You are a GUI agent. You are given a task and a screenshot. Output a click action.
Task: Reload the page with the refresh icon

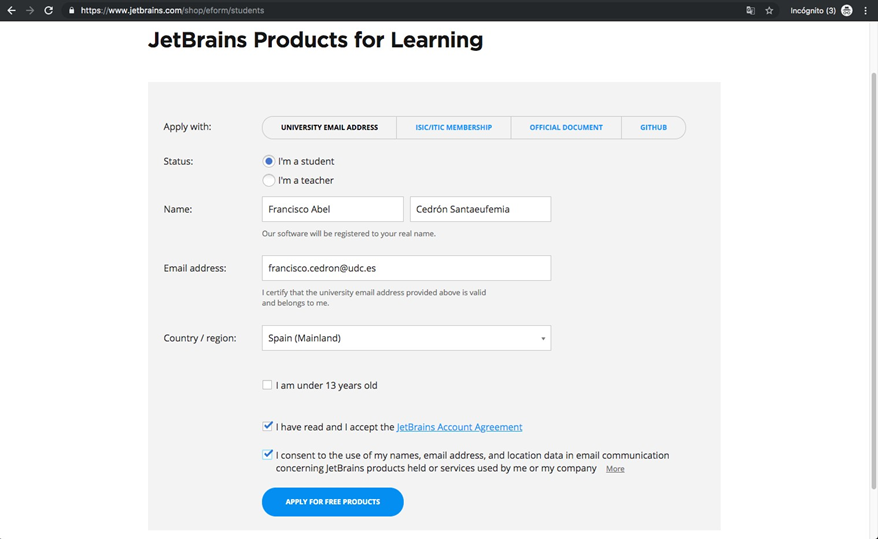[49, 10]
